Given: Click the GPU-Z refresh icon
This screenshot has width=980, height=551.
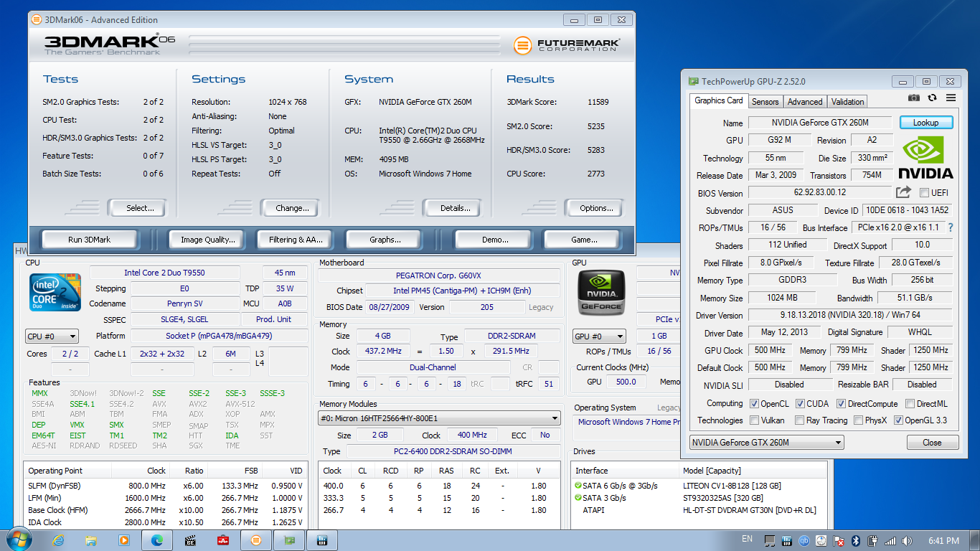Looking at the screenshot, I should click(x=932, y=98).
